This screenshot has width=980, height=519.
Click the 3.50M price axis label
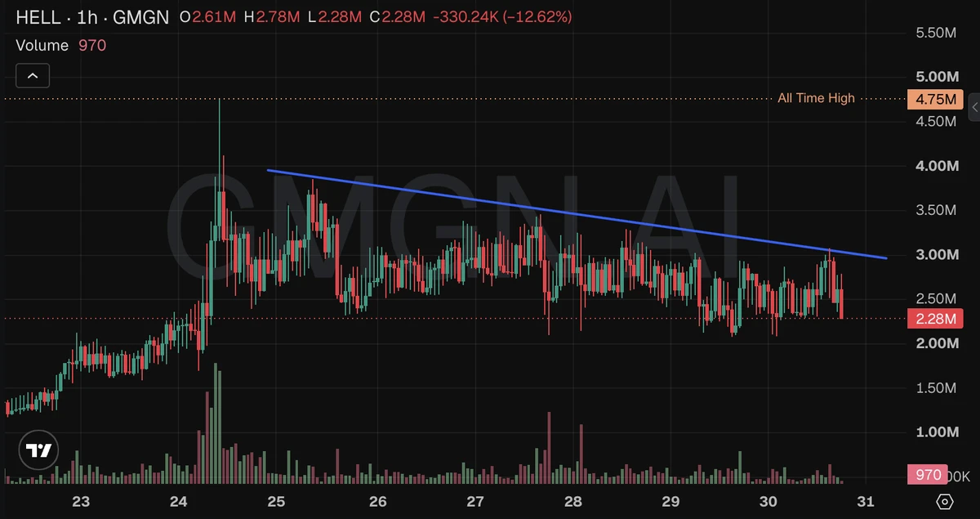point(936,210)
